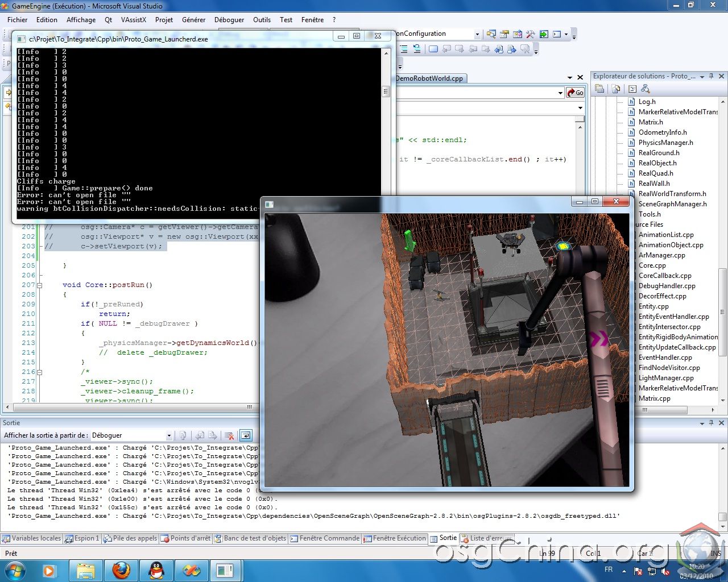Open Banc de test d'objets tab
Viewport: 728px width, 582px height.
250,538
